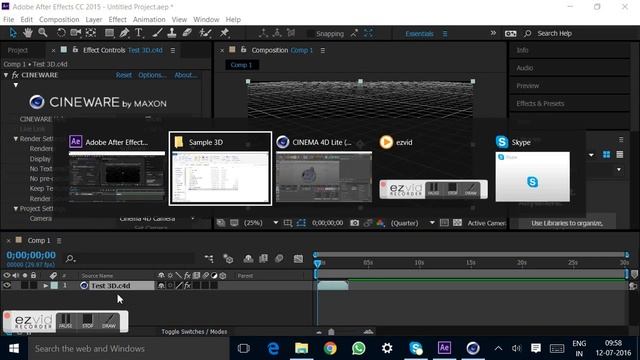Open Chrome from the Windows taskbar
The image size is (640, 360).
click(330, 348)
